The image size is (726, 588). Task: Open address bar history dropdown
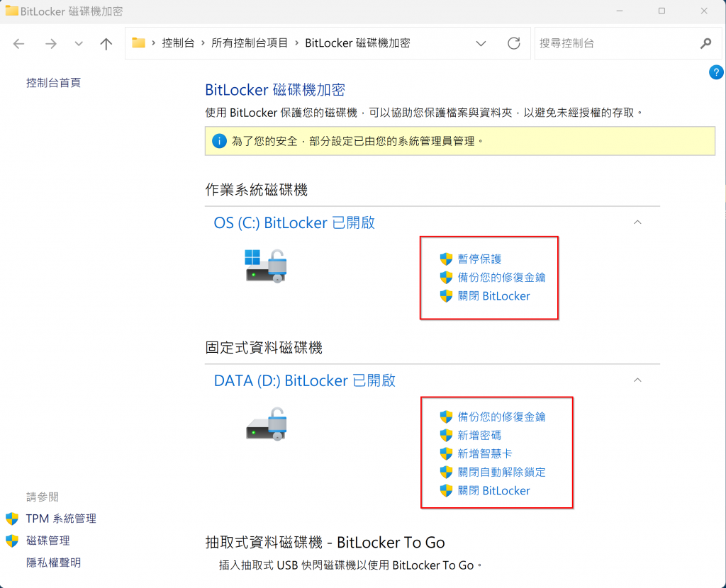(481, 43)
